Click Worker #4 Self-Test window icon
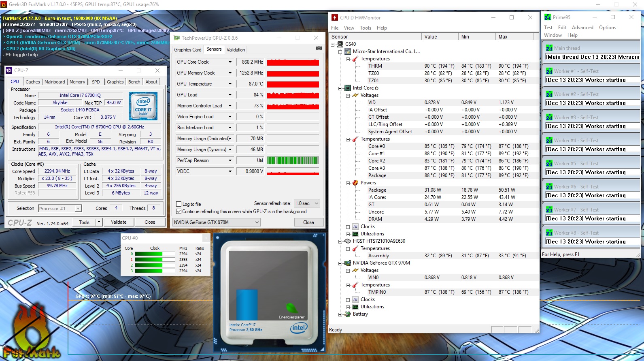 pos(549,140)
